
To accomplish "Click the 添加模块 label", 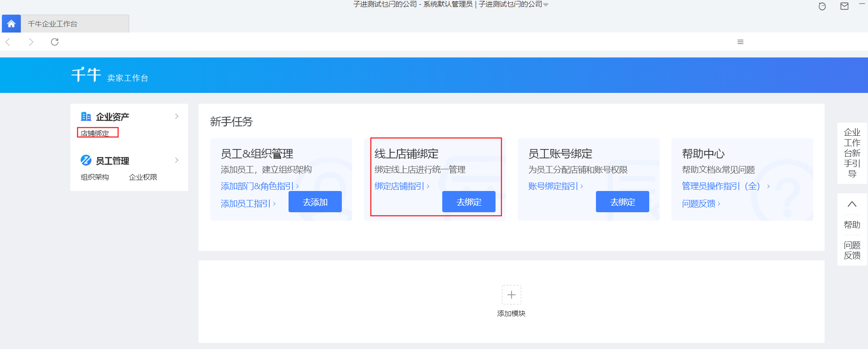I will click(512, 314).
